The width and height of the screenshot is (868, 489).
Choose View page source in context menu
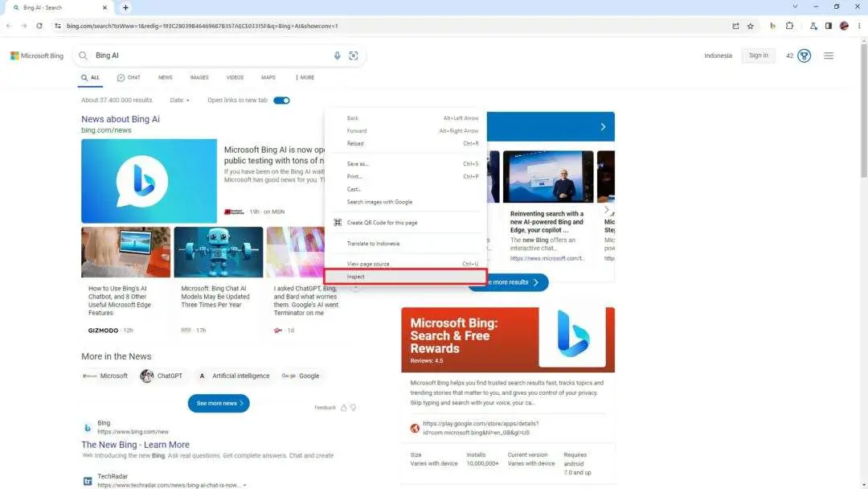pyautogui.click(x=405, y=264)
